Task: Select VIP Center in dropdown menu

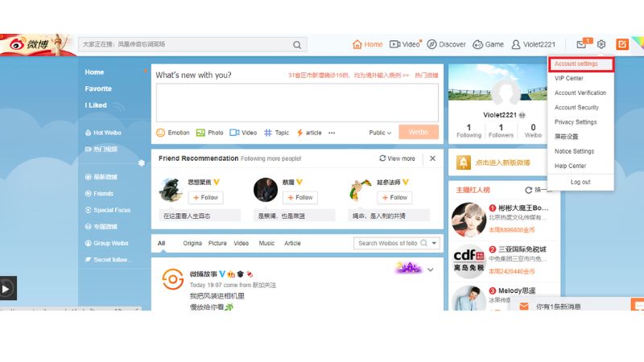Action: pyautogui.click(x=569, y=78)
